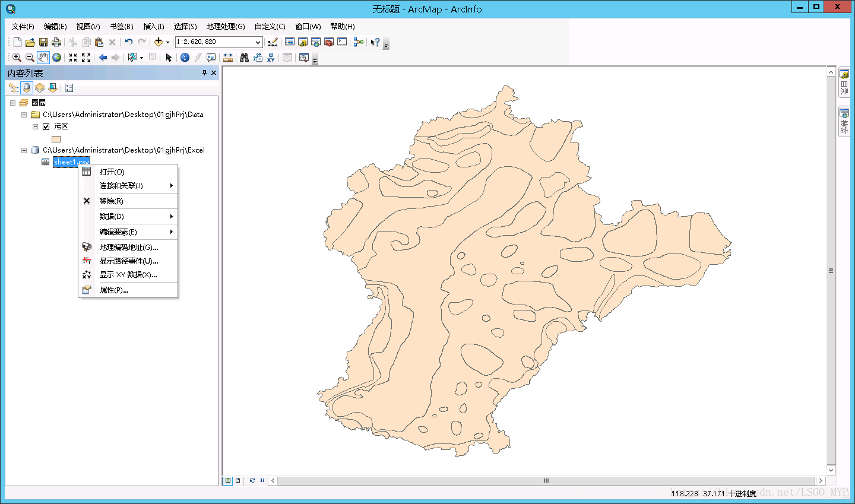This screenshot has height=504, width=855.
Task: Zoom to full extent globe icon
Action: 56,58
